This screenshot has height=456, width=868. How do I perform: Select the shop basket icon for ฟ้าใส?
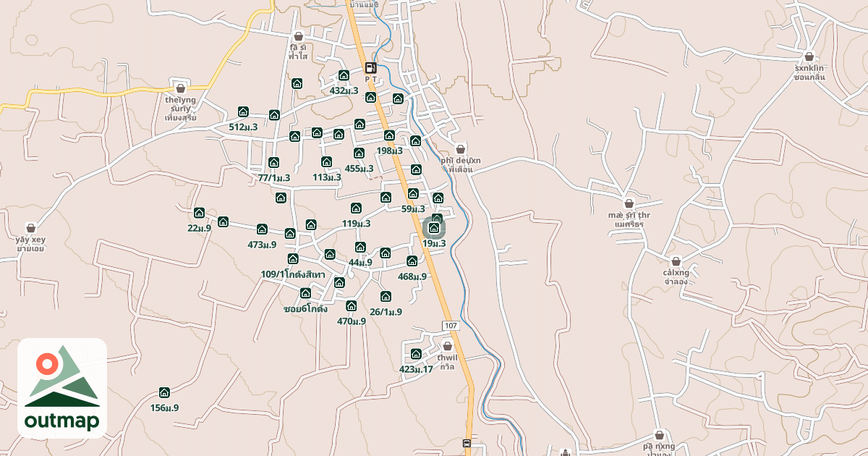[298, 36]
